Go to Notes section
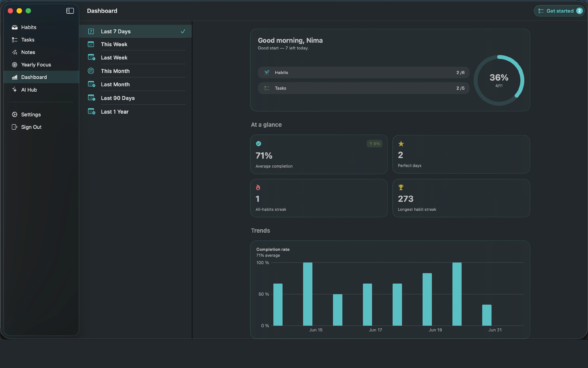Screen dimensions: 588x368 pos(41,52)
